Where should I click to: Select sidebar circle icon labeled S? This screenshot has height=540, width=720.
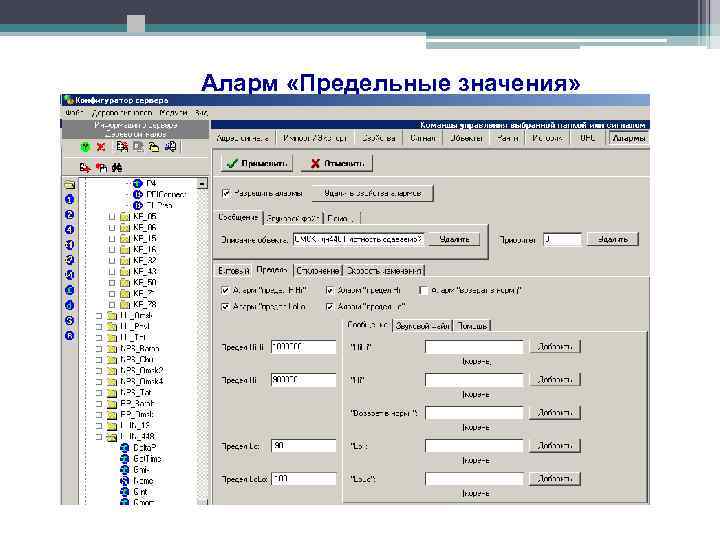(69, 321)
